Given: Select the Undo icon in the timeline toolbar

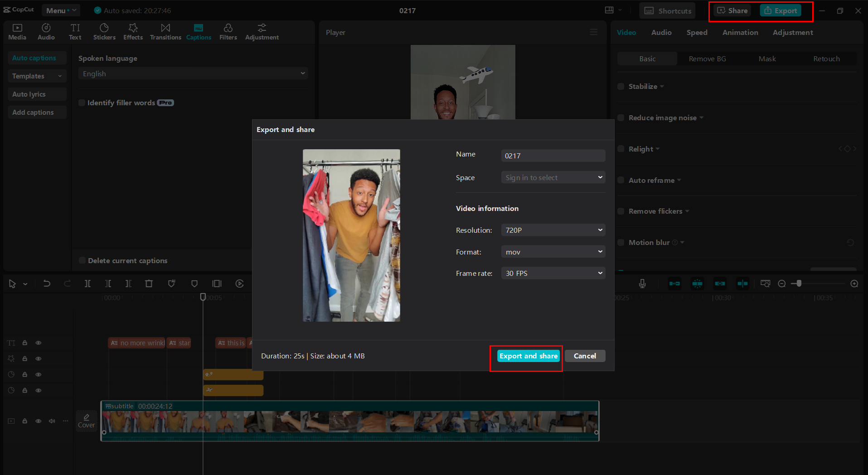Looking at the screenshot, I should tap(47, 283).
